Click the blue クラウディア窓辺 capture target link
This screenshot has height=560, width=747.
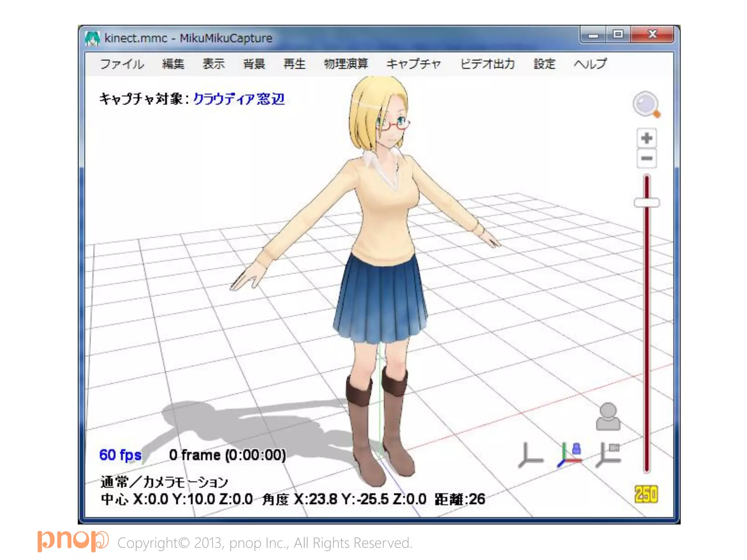point(239,99)
